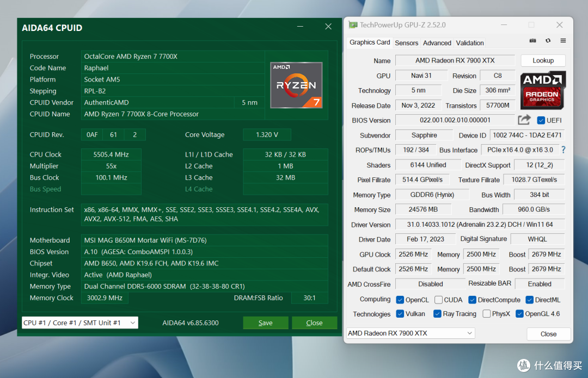This screenshot has width=588, height=378.
Task: Open the Advanced tab
Action: [x=437, y=43]
